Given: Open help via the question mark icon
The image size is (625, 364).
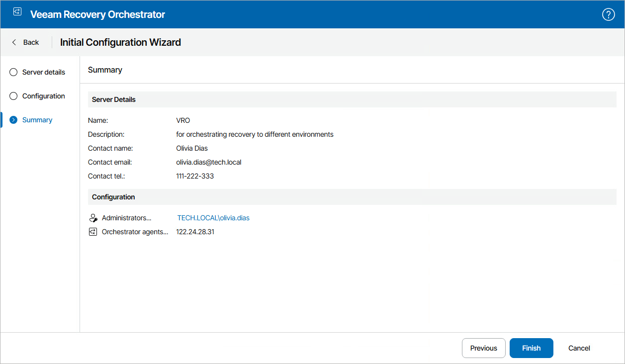Looking at the screenshot, I should [x=608, y=14].
